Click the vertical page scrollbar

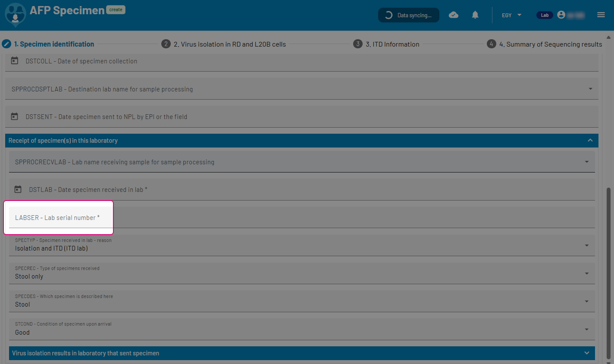click(608, 272)
